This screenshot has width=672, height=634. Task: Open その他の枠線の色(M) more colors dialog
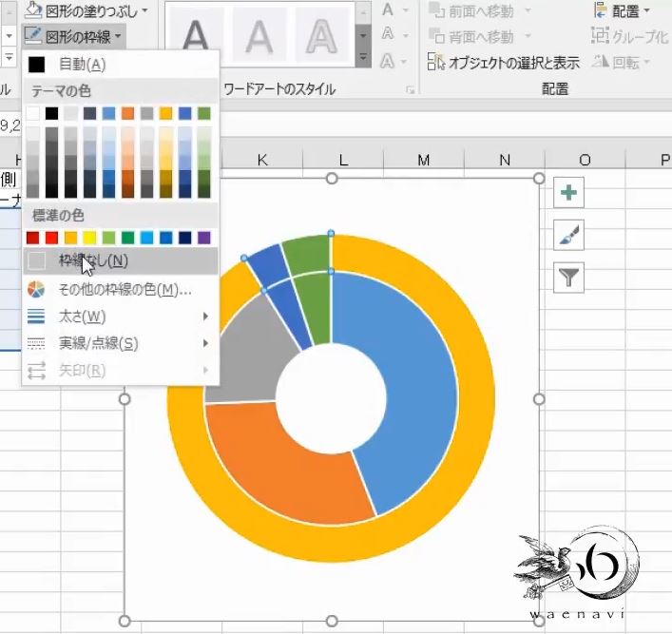point(120,290)
